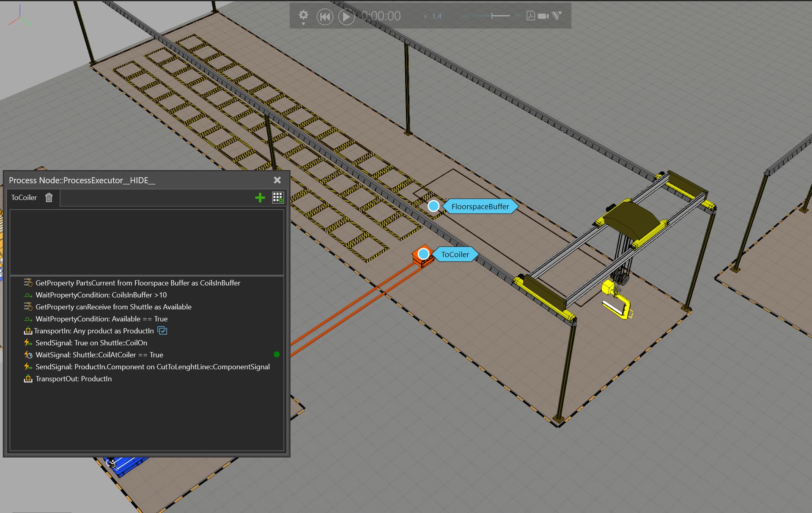Add new routine with green plus
This screenshot has height=513, width=812.
point(260,197)
